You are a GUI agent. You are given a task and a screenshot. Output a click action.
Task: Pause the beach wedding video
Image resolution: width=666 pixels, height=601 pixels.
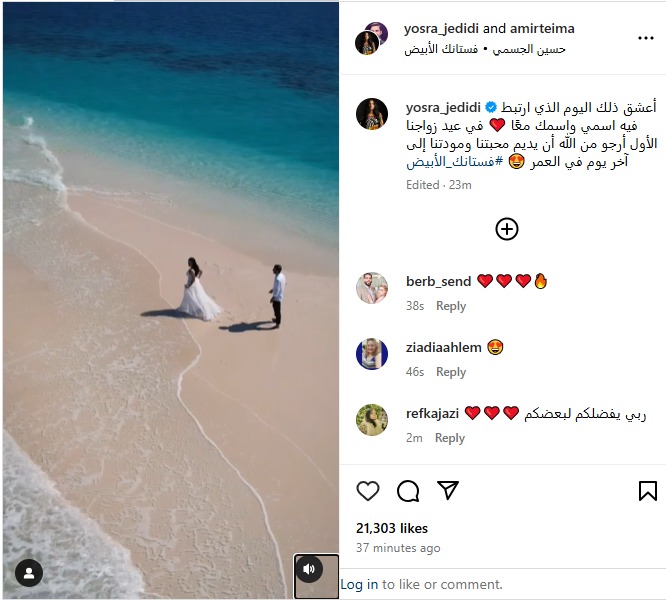click(x=171, y=300)
